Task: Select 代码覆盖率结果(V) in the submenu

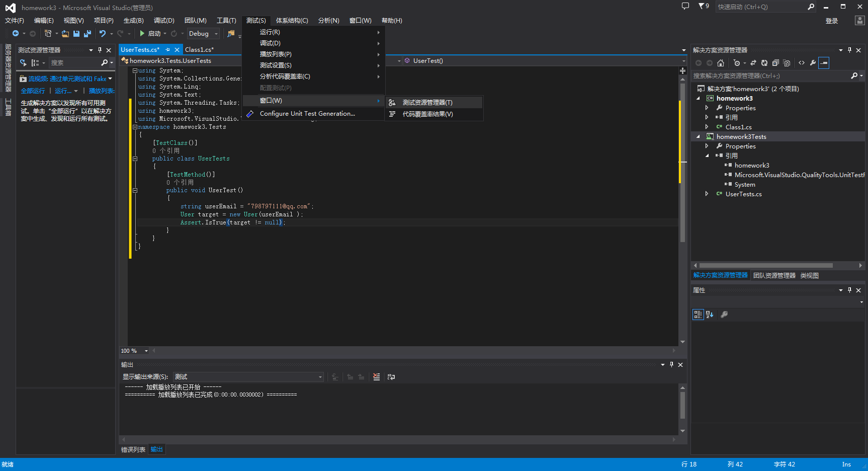Action: 434,114
